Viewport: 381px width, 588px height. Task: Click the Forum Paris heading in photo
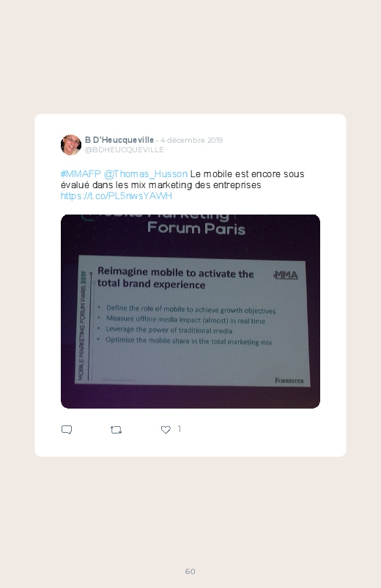point(196,228)
